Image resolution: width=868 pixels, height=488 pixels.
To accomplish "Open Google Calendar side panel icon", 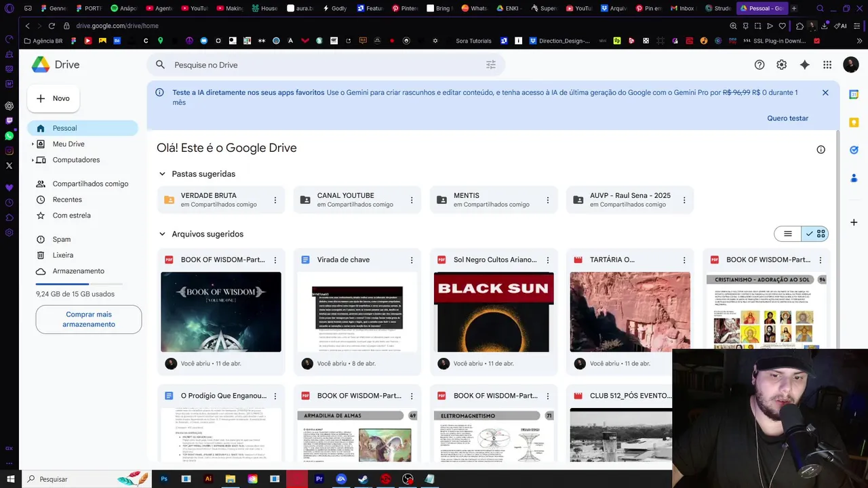I will pyautogui.click(x=854, y=95).
